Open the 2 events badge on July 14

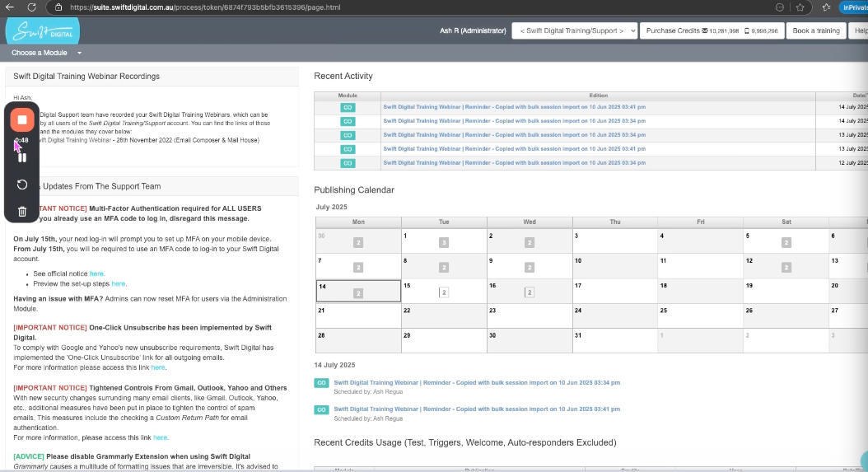point(358,293)
